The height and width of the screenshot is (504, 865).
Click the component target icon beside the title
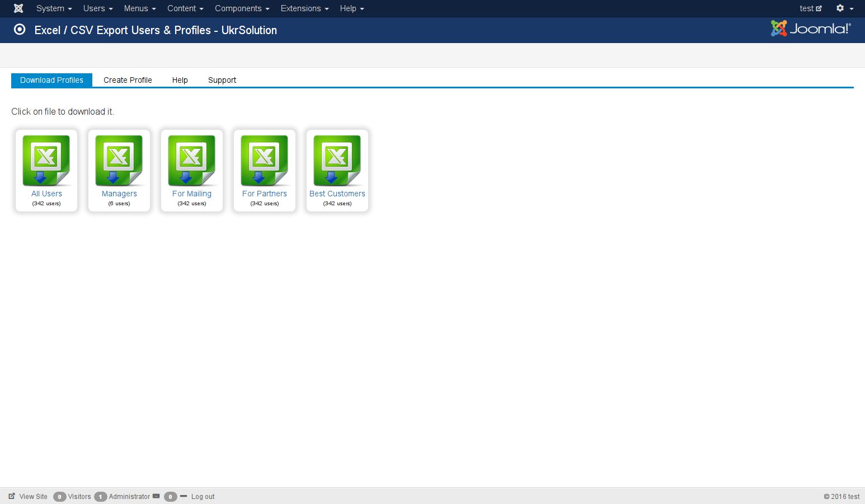pyautogui.click(x=20, y=30)
